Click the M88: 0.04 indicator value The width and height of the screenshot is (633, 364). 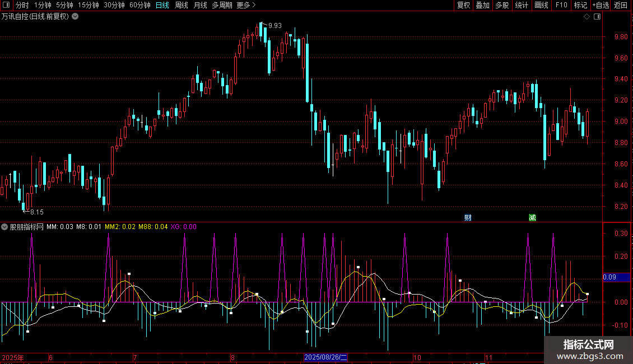[153, 227]
